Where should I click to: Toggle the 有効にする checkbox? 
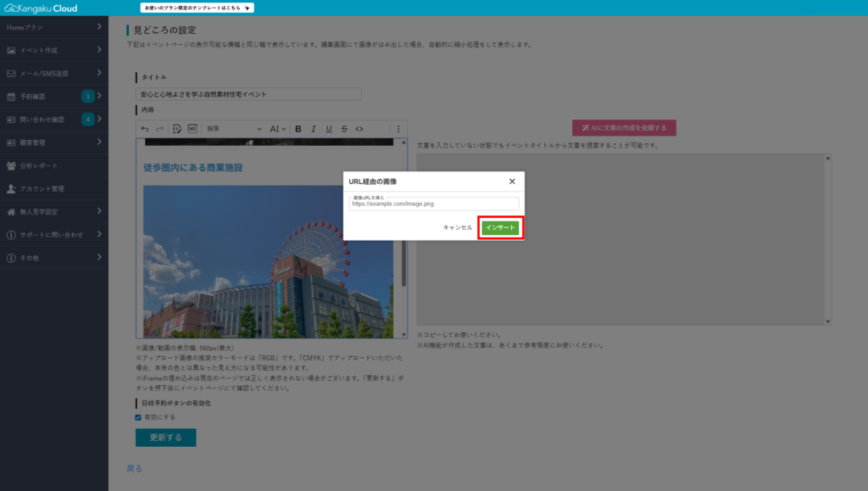[x=139, y=417]
